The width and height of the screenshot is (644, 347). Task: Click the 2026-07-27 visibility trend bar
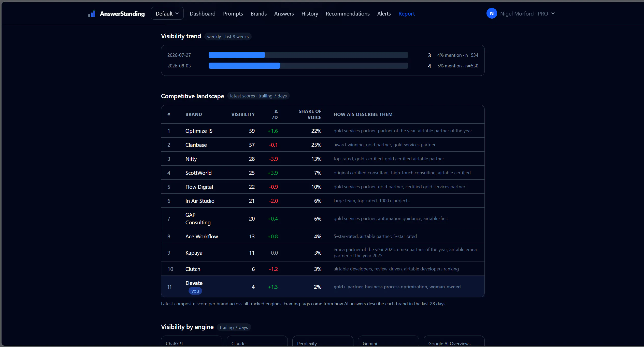click(x=308, y=55)
